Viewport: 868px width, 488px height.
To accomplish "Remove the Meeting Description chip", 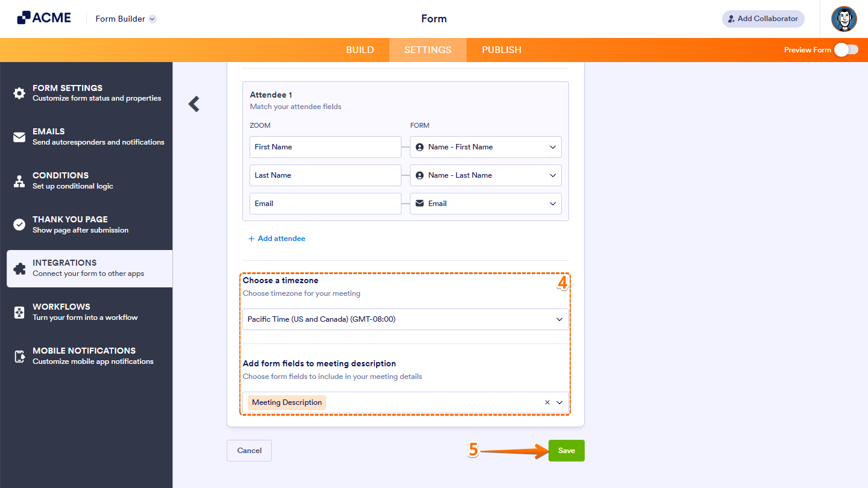I will (x=547, y=402).
